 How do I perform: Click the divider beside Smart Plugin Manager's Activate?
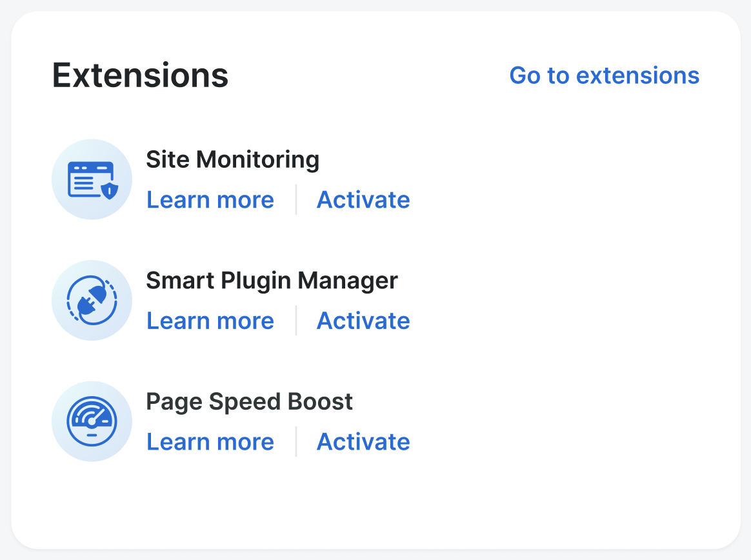click(296, 321)
